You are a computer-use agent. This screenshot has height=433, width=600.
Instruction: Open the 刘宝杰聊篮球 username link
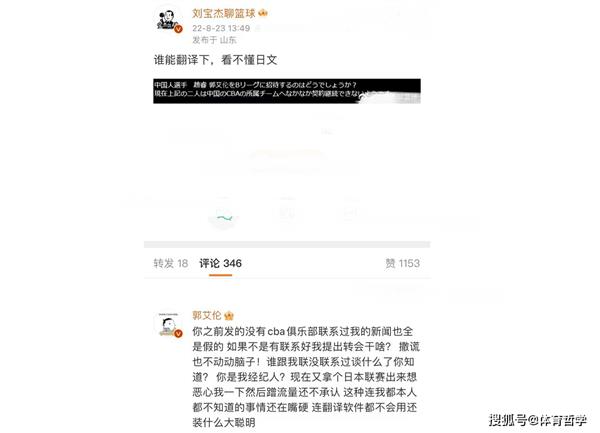point(224,13)
